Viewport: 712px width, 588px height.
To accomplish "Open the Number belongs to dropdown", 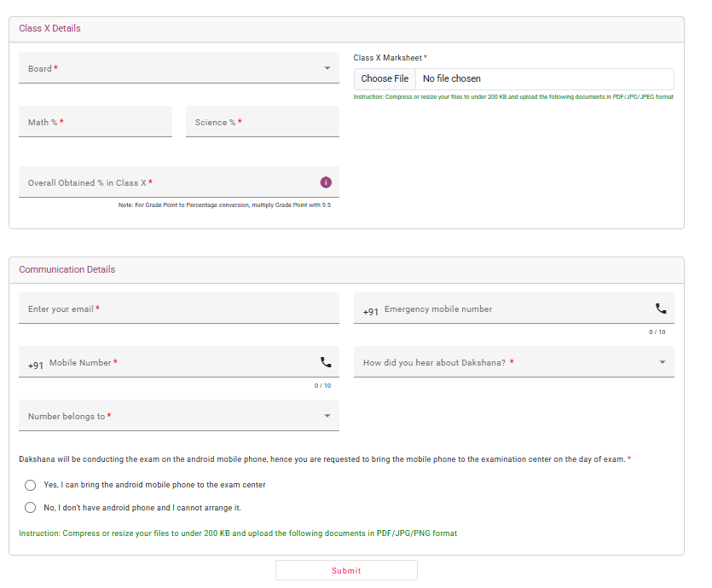I will coord(179,416).
